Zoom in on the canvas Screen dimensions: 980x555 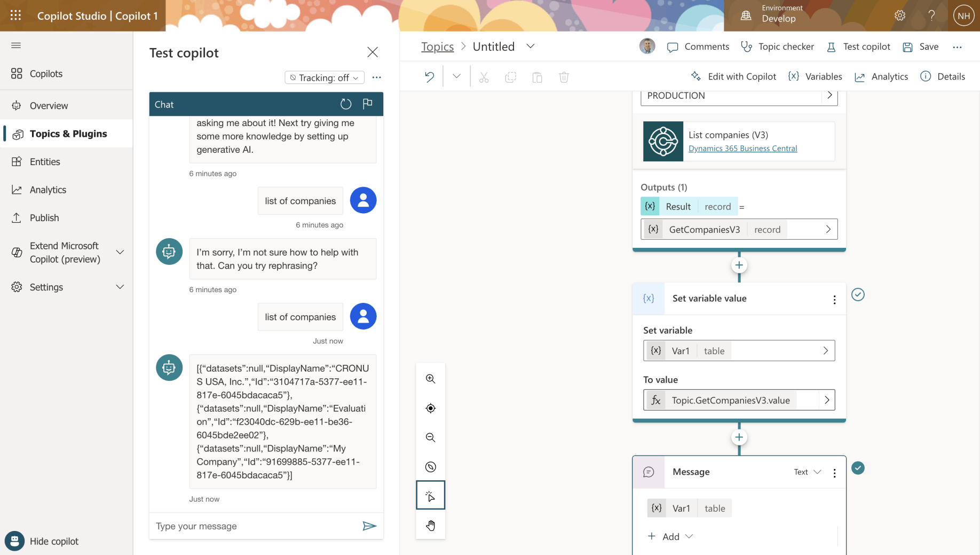click(431, 379)
